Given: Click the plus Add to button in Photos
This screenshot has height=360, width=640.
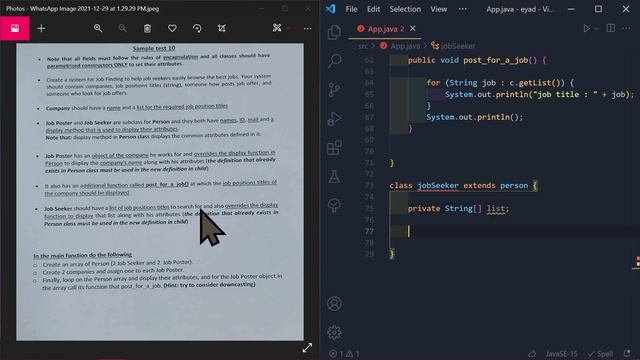Looking at the screenshot, I should tap(41, 28).
